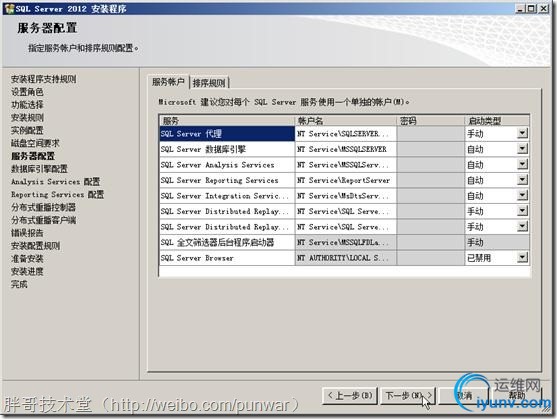Select the SQL Server Reporting Services row

click(x=227, y=180)
